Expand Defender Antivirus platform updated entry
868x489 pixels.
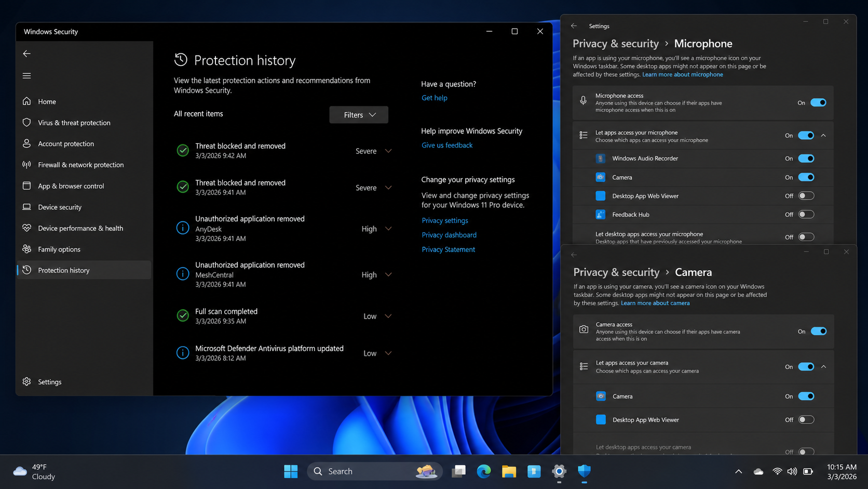coord(388,353)
